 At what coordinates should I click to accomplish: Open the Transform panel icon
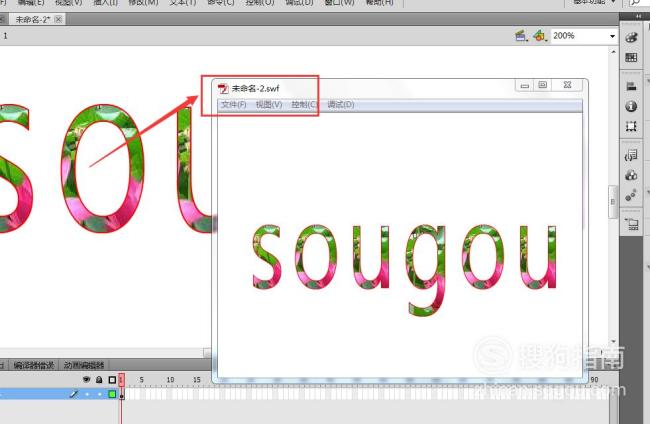631,126
